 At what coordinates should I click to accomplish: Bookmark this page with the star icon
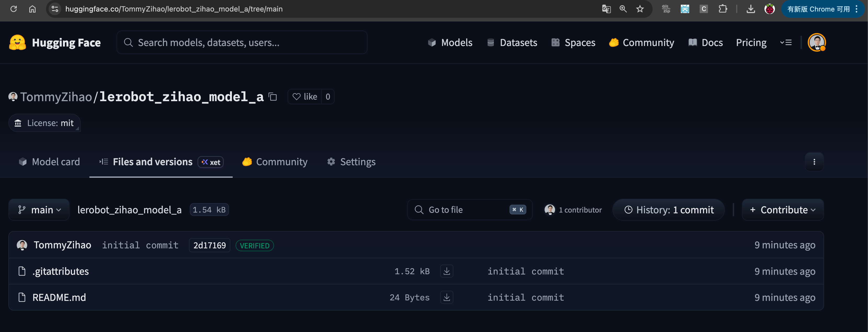[x=640, y=9]
